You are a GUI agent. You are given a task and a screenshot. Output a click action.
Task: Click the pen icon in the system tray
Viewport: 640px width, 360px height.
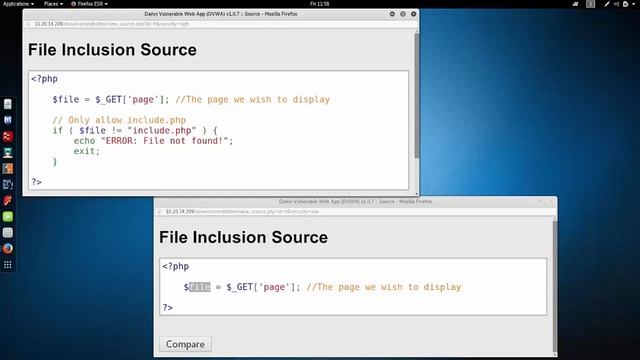click(x=607, y=4)
